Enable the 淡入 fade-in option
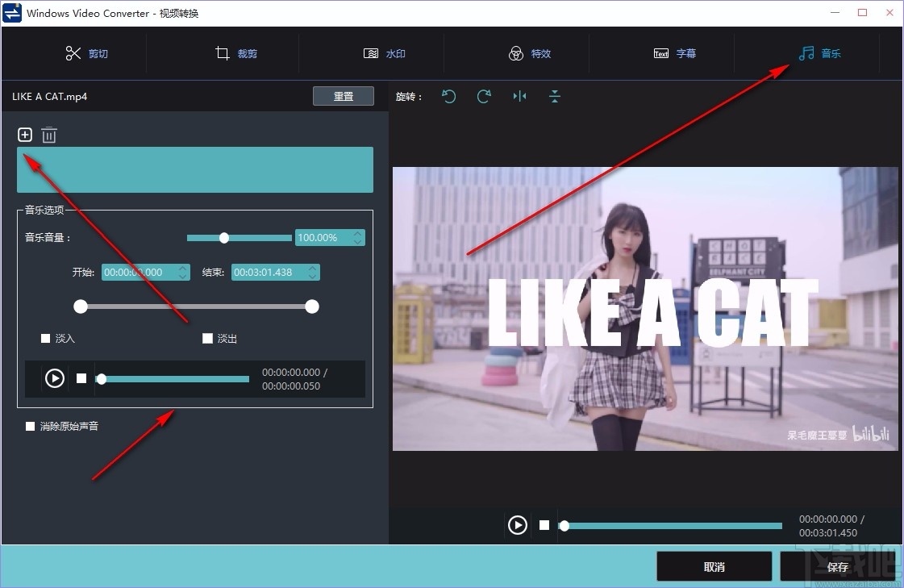The width and height of the screenshot is (904, 588). click(46, 338)
